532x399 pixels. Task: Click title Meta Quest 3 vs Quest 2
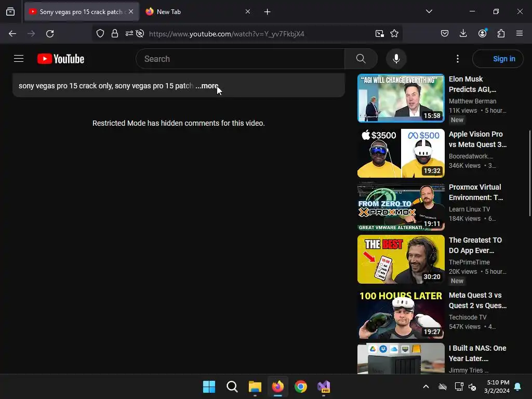(x=478, y=300)
